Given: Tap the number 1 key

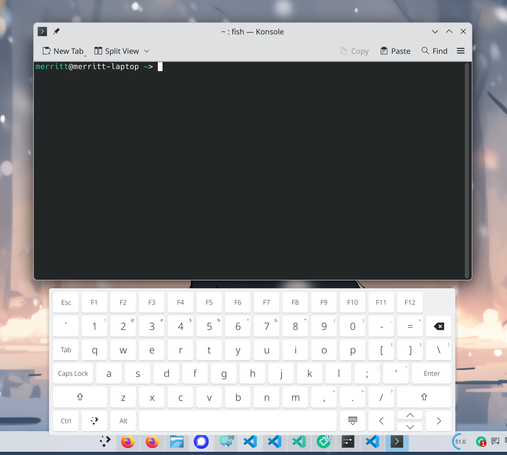Looking at the screenshot, I should pyautogui.click(x=94, y=326).
